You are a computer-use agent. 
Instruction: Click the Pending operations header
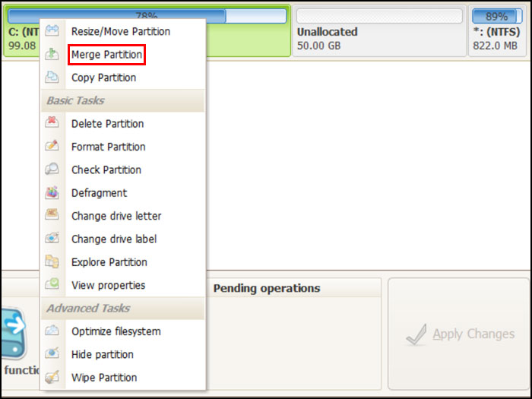pyautogui.click(x=267, y=288)
